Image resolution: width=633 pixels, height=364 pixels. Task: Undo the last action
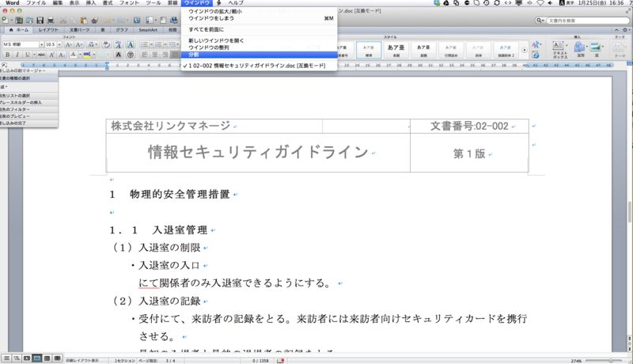click(108, 20)
